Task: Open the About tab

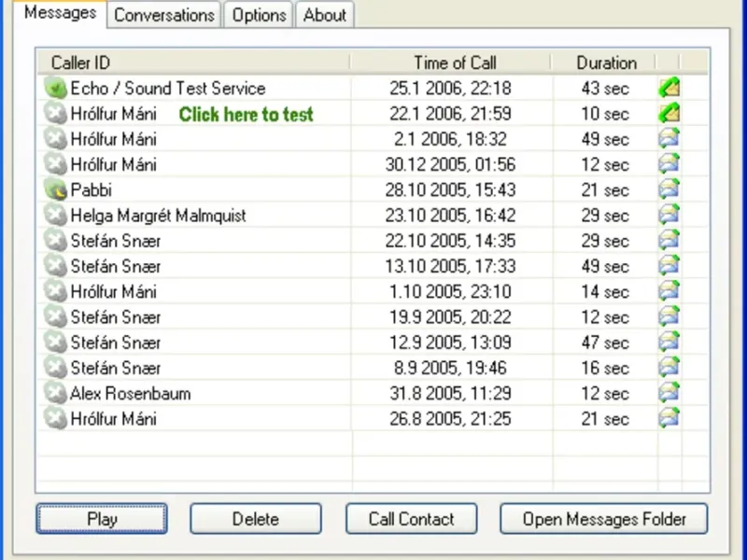Action: (x=324, y=15)
